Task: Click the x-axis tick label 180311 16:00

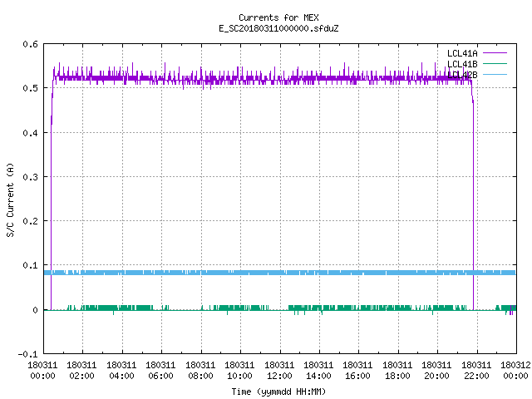Action: click(357, 371)
